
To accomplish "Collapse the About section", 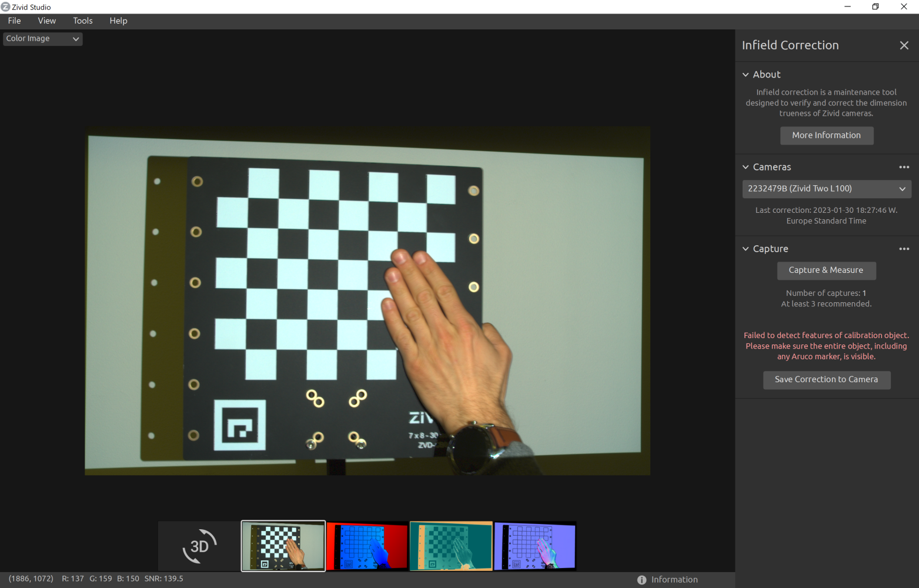I will pyautogui.click(x=746, y=75).
